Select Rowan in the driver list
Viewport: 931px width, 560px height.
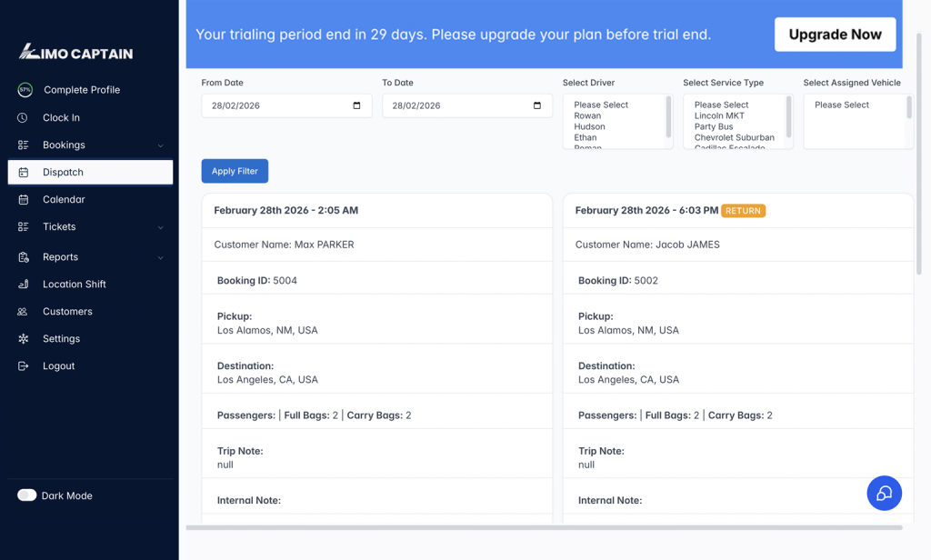coord(587,115)
